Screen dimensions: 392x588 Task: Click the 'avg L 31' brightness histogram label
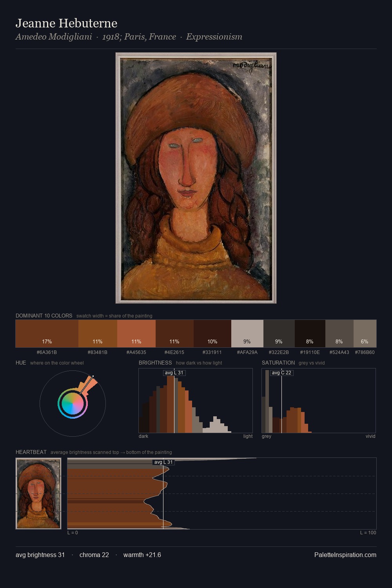click(174, 373)
